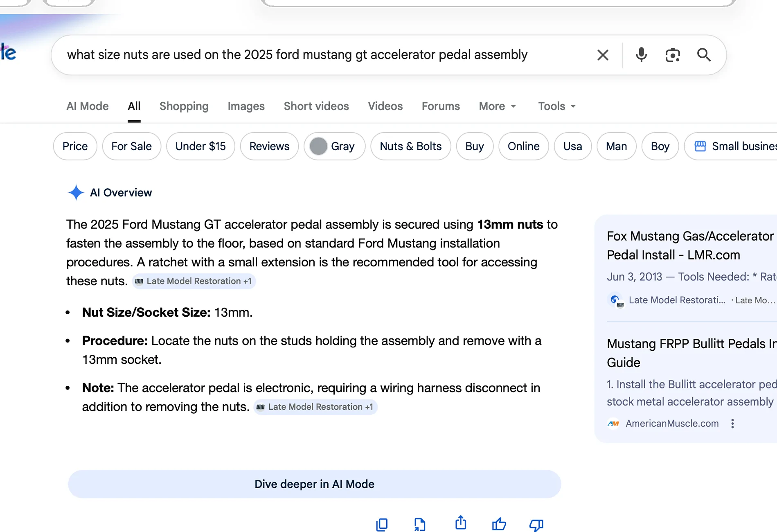Open the Mustang FRPP Bullitt Pedals guide link
This screenshot has height=532, width=777.
click(691, 353)
